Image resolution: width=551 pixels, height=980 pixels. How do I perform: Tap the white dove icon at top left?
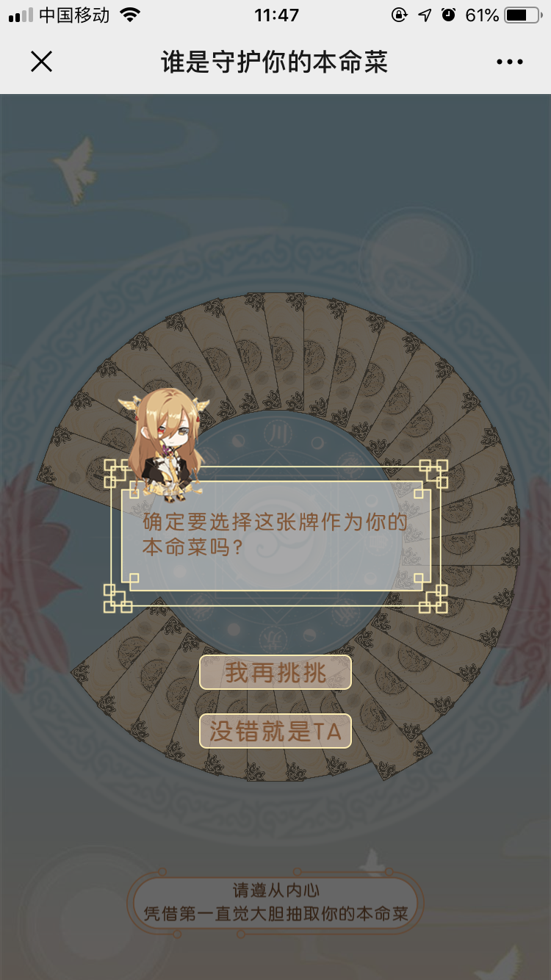click(x=76, y=169)
